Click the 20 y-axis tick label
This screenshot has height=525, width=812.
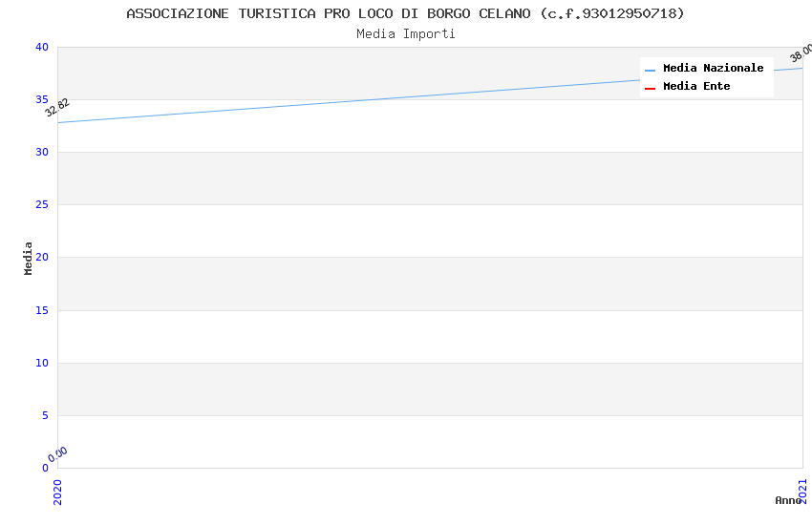point(42,257)
